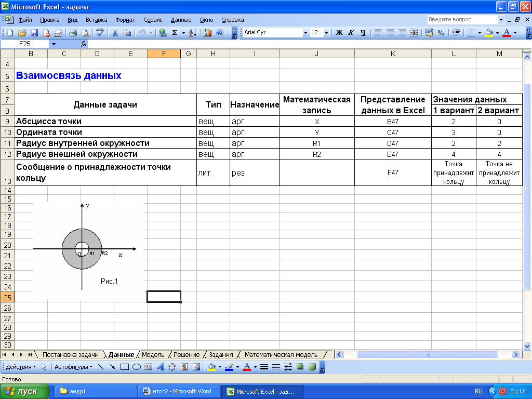
Task: Open the Формат menu
Action: (125, 20)
